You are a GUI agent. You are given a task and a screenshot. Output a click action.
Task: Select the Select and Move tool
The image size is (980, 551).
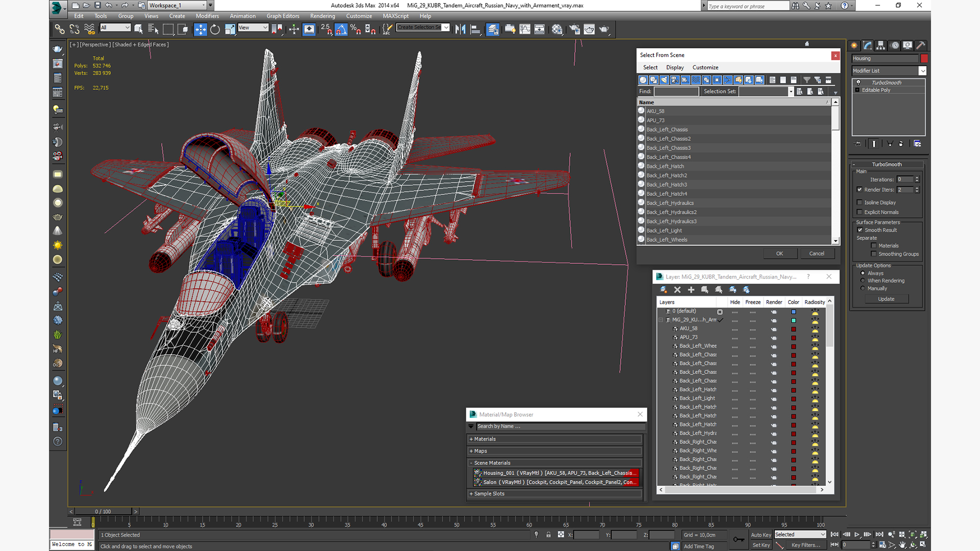(x=201, y=29)
